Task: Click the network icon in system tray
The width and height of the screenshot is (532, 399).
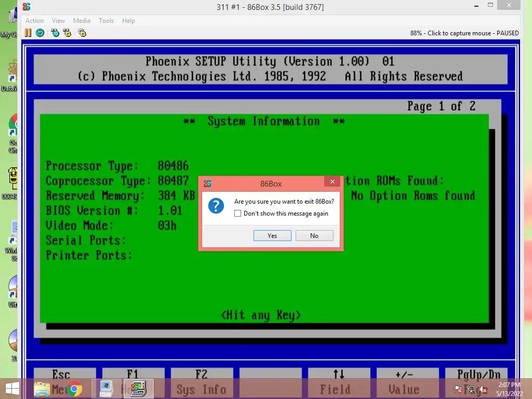Action: 471,389
